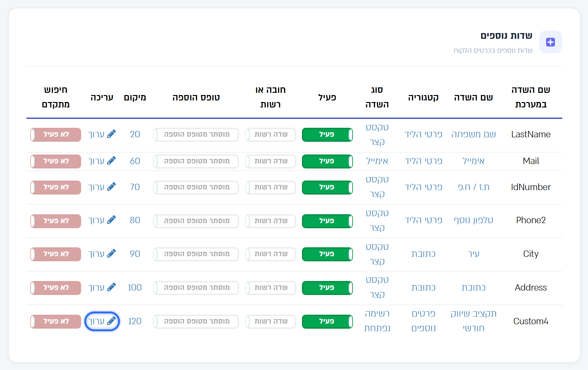Click the plus icon beside "שדות נוספים"

(550, 42)
